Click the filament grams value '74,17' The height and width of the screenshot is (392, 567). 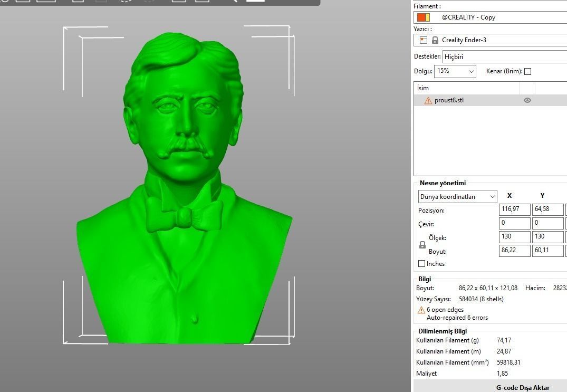(x=504, y=340)
